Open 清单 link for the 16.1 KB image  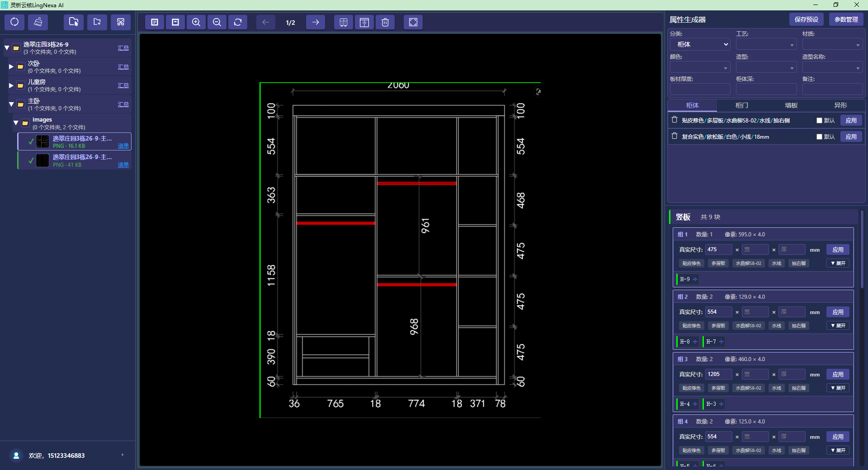point(123,146)
